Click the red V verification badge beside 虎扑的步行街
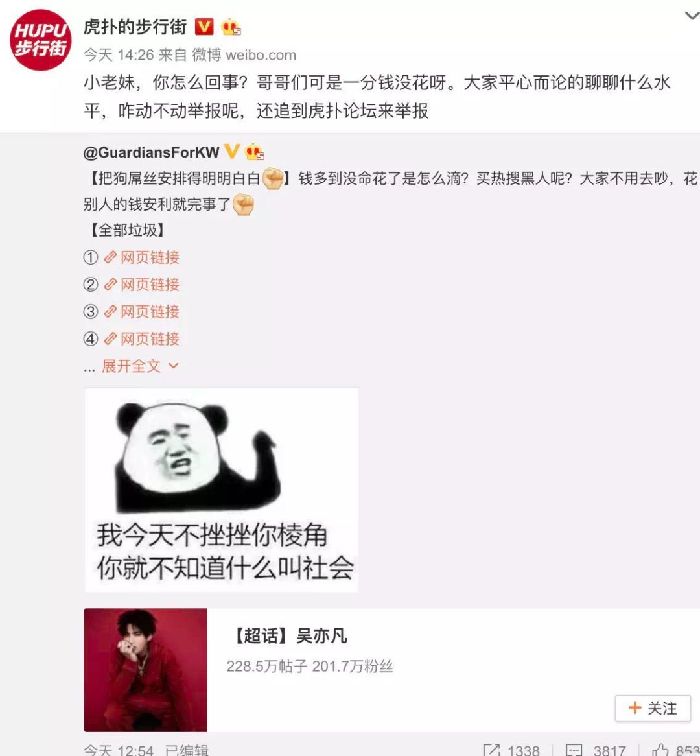The width and height of the screenshot is (700, 756). pyautogui.click(x=204, y=27)
